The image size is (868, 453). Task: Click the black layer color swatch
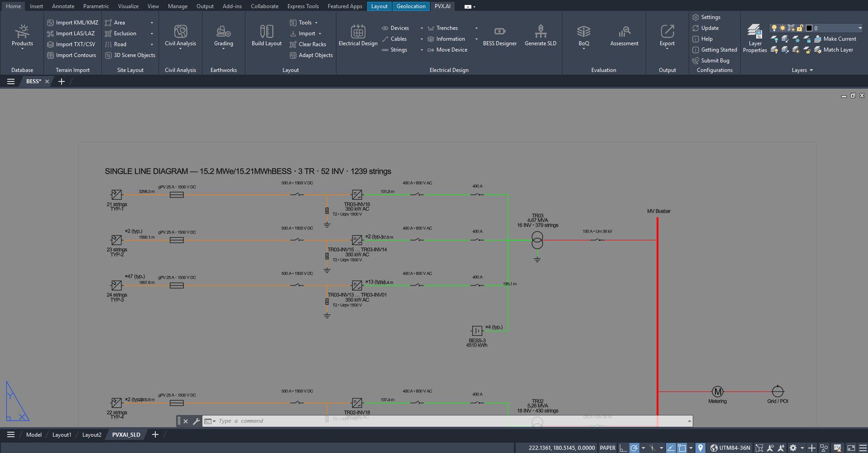809,28
